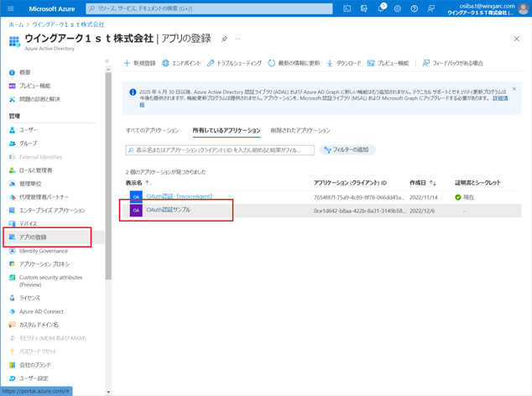Screen dimensions: 532x396
Task: Click the ウイングアーク1st株式会社 breadcrumb link
Action: [x=68, y=25]
